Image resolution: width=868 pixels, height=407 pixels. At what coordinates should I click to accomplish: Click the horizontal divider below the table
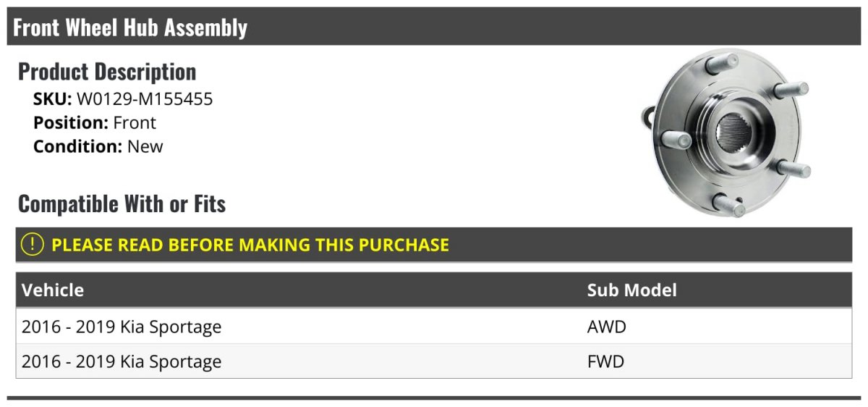coord(434,398)
